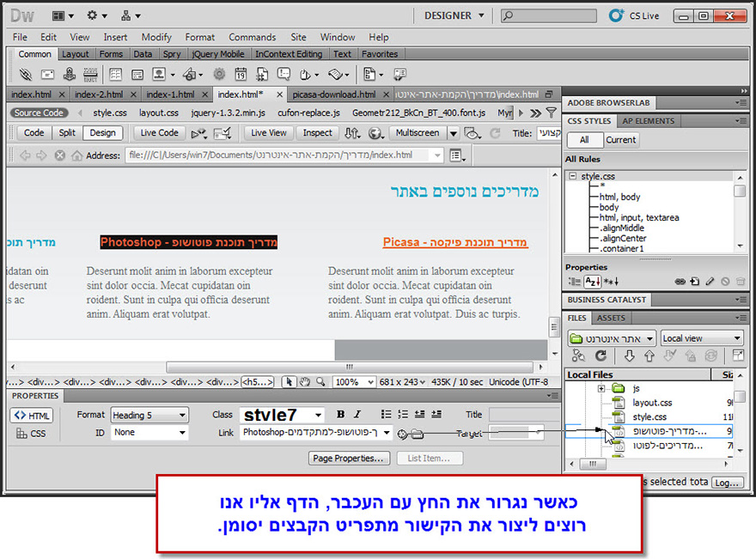
Task: Open the site selector dropdown in Files
Action: 612,338
